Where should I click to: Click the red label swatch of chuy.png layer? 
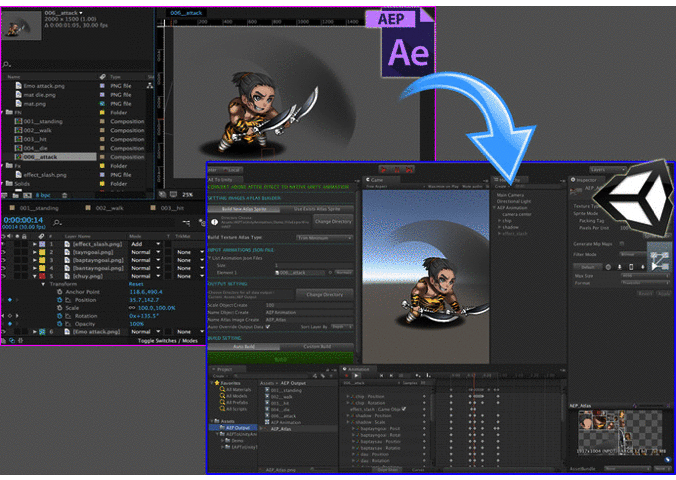(x=42, y=276)
